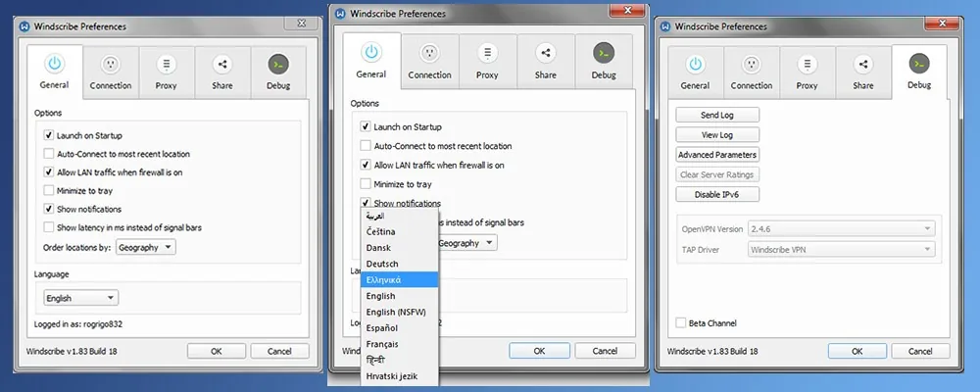This screenshot has width=980, height=392.
Task: Click OK in right window
Action: (x=857, y=352)
